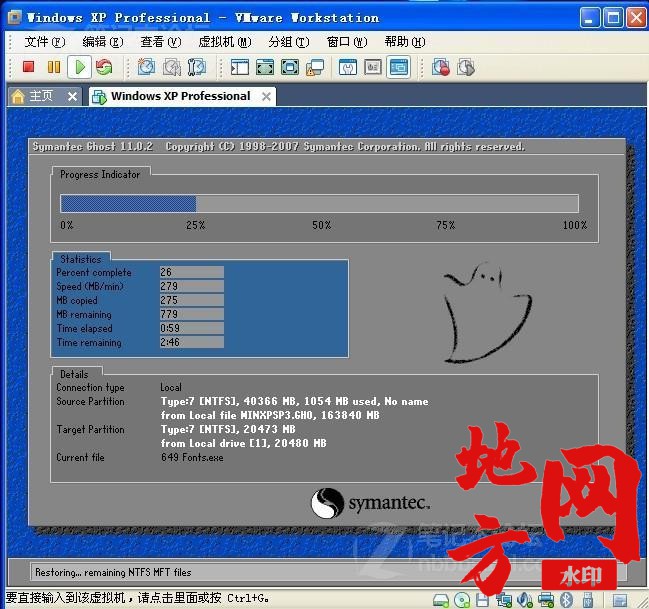Close the 主页 tab
649x609 pixels.
72,97
